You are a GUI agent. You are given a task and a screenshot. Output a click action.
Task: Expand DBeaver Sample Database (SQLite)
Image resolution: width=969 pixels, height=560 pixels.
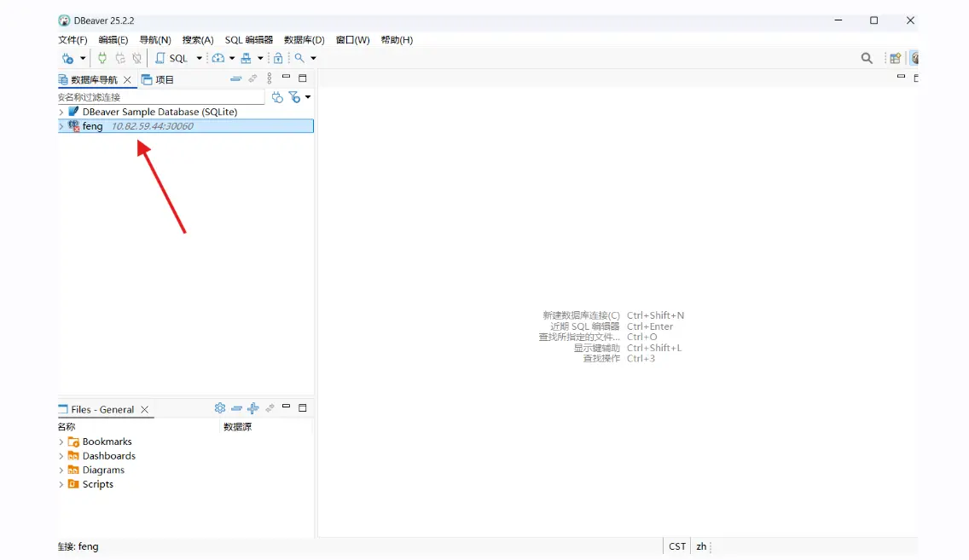coord(62,112)
